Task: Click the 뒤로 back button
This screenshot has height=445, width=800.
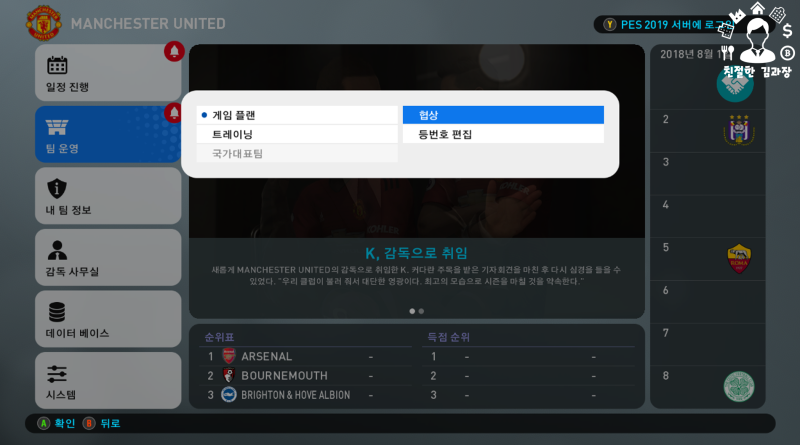Action: (x=102, y=423)
